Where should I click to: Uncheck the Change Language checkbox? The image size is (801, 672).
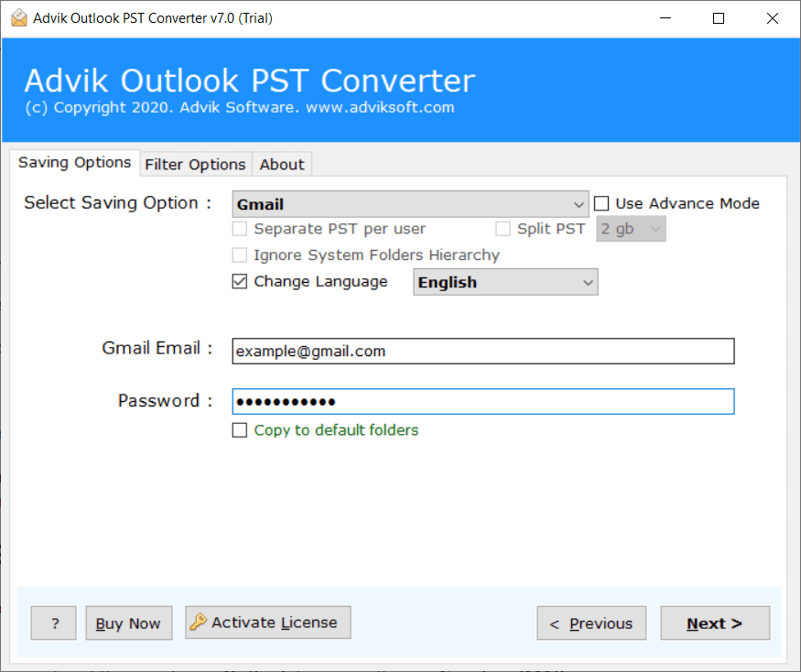pos(240,281)
